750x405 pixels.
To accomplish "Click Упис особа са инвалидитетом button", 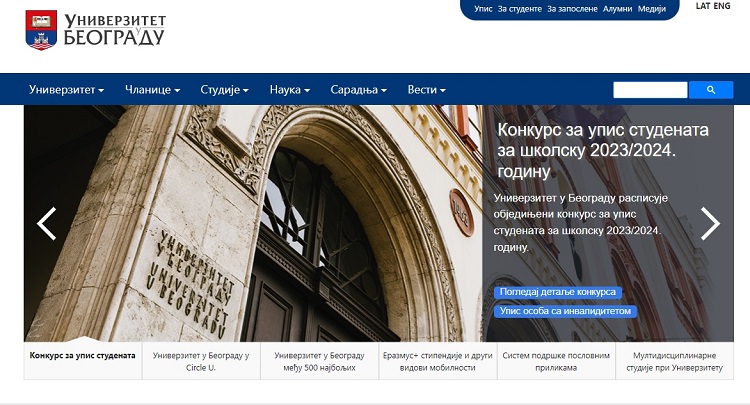I will [x=565, y=311].
